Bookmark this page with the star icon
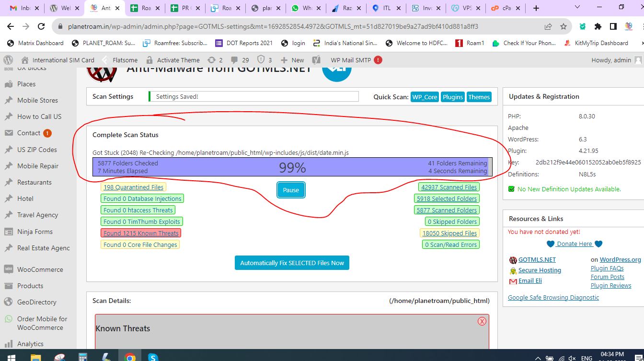644x361 pixels. click(x=563, y=27)
